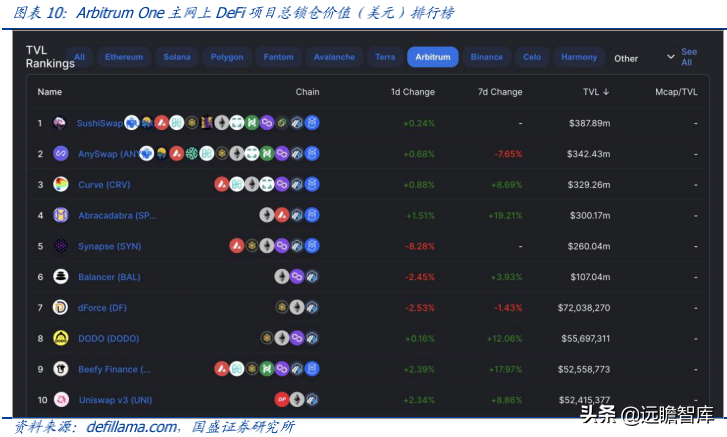This screenshot has height=437, width=727.
Task: Click the Polygon chain icon in Synapse row
Action: click(282, 246)
